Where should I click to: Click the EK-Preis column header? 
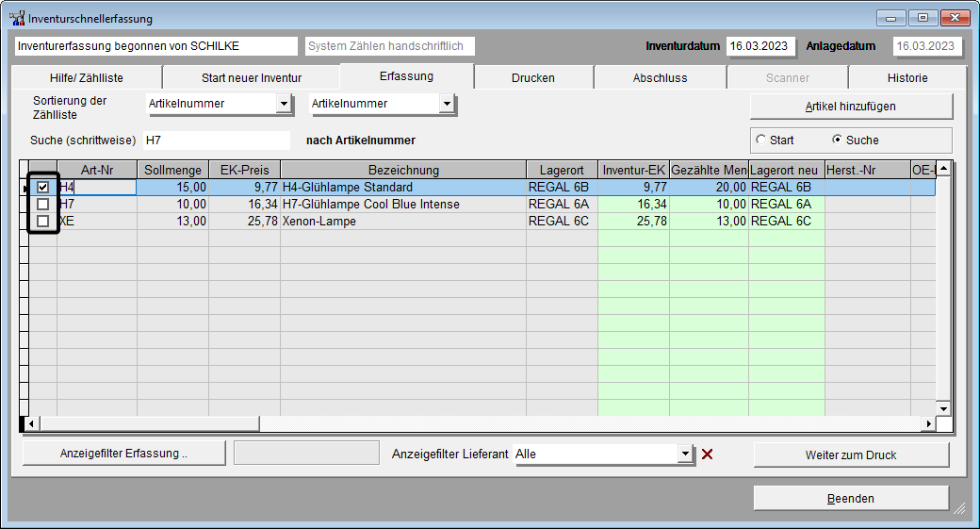click(244, 170)
